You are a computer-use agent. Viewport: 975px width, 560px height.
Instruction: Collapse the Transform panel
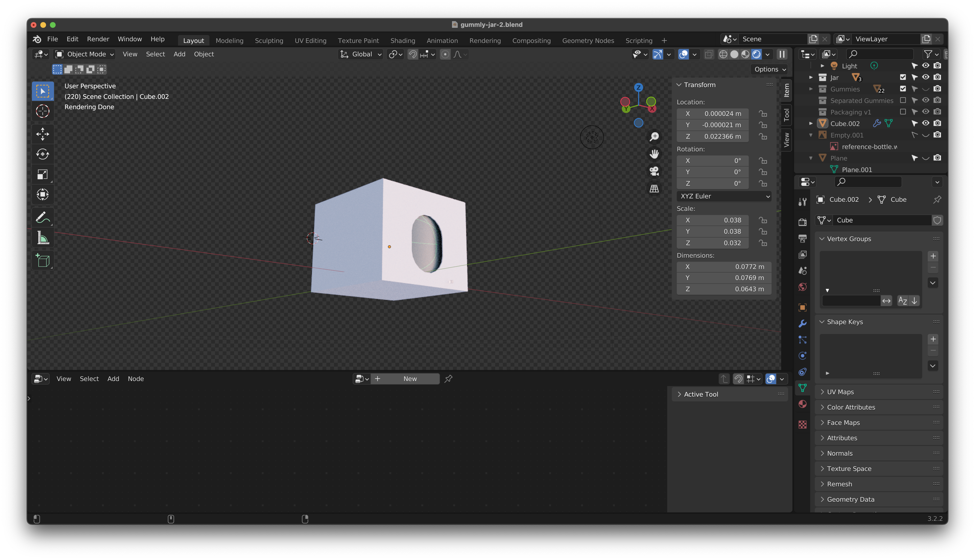point(679,85)
